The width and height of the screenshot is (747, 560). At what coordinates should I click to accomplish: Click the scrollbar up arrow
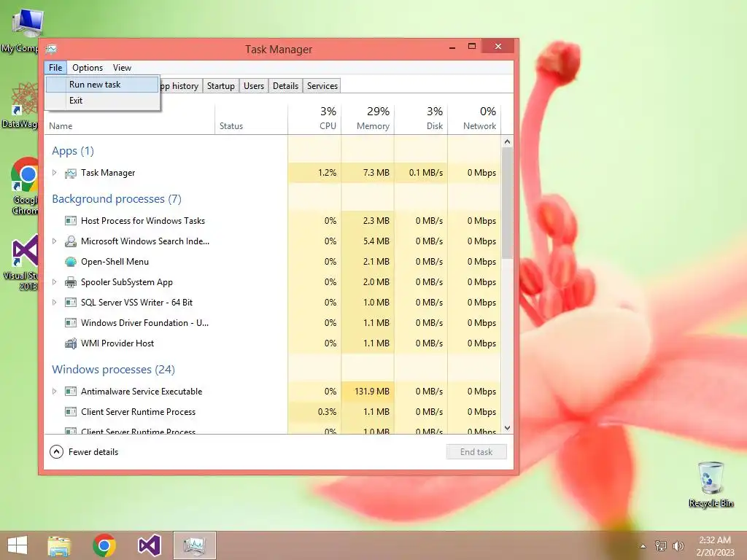pos(508,141)
